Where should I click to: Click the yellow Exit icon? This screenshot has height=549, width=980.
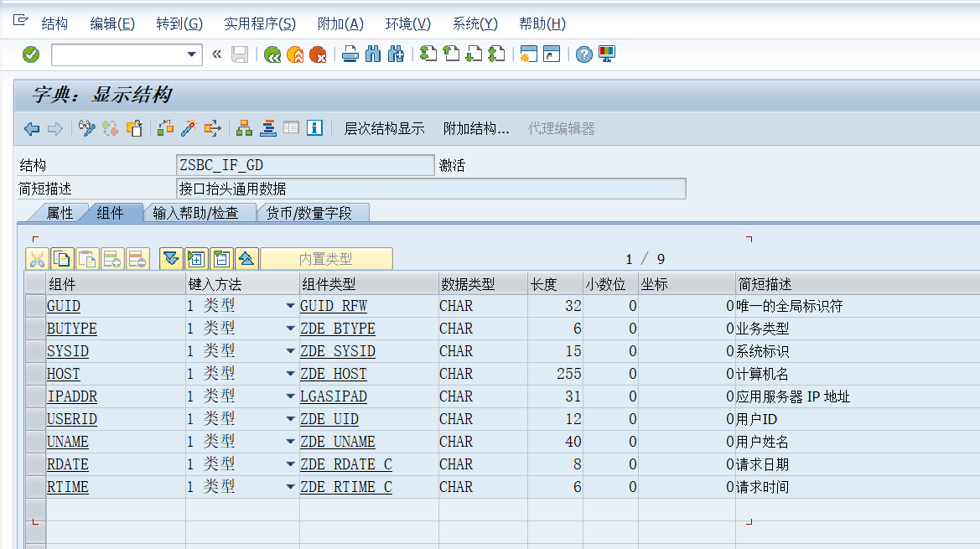pyautogui.click(x=295, y=55)
